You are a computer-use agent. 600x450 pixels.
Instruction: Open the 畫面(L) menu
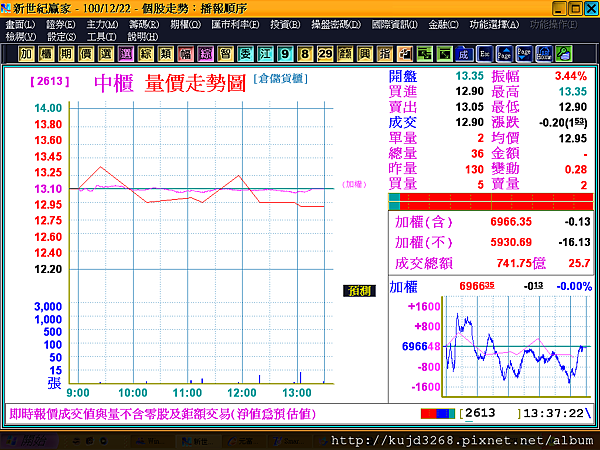[x=20, y=24]
